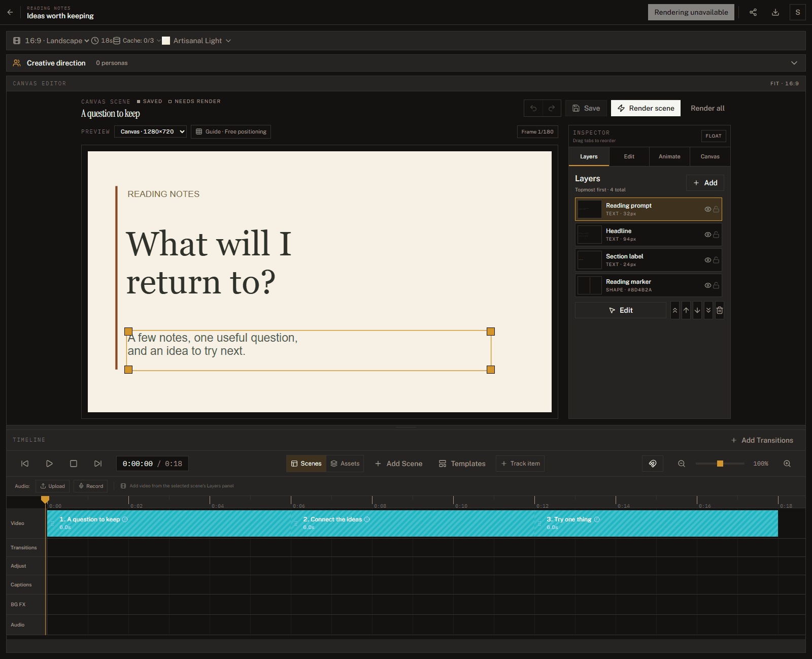Open the Guide Free positioning option

[231, 131]
